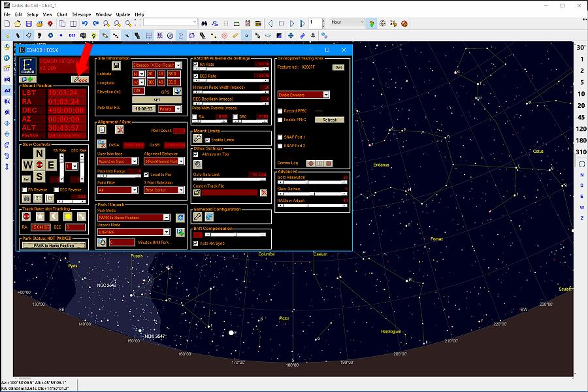588x392 pixels.
Task: Toggle the DEC Rate checkbox
Action: coord(196,76)
